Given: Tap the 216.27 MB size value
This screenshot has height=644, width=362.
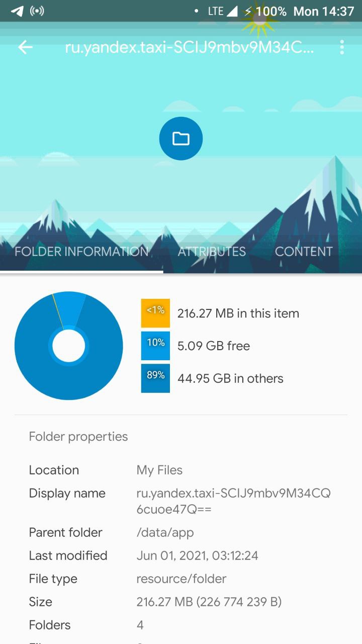Looking at the screenshot, I should (x=209, y=602).
